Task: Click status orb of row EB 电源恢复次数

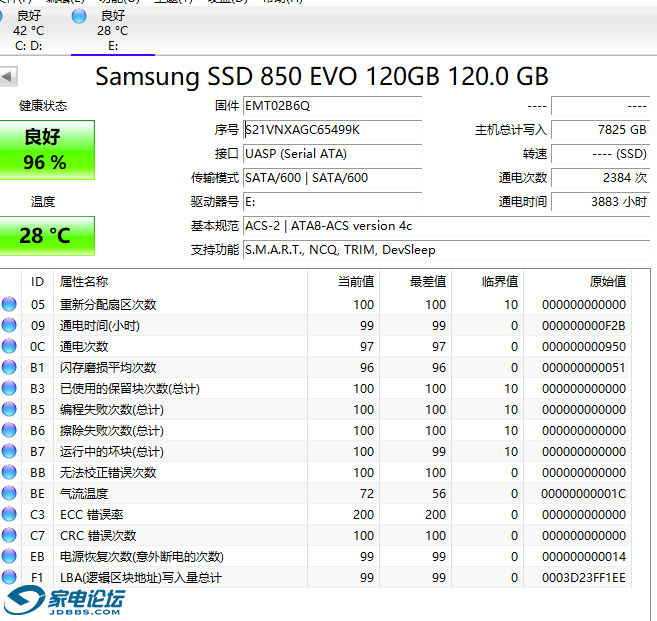Action: (9, 556)
